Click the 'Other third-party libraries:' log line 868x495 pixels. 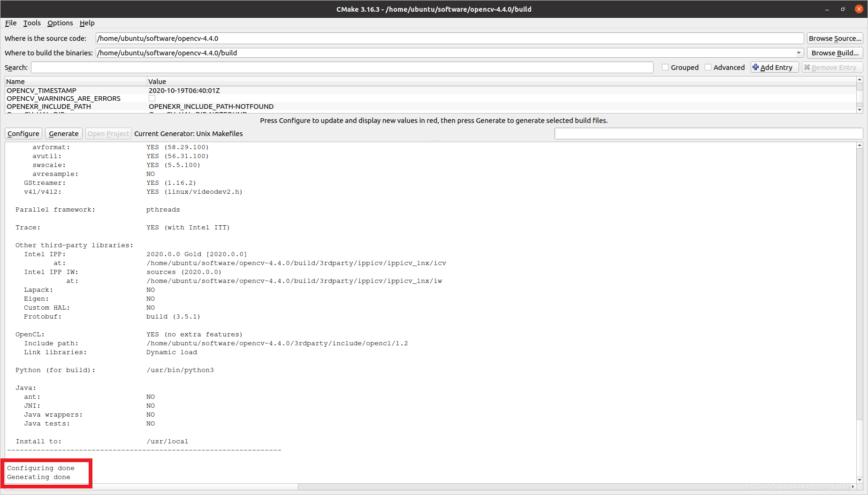click(x=74, y=245)
